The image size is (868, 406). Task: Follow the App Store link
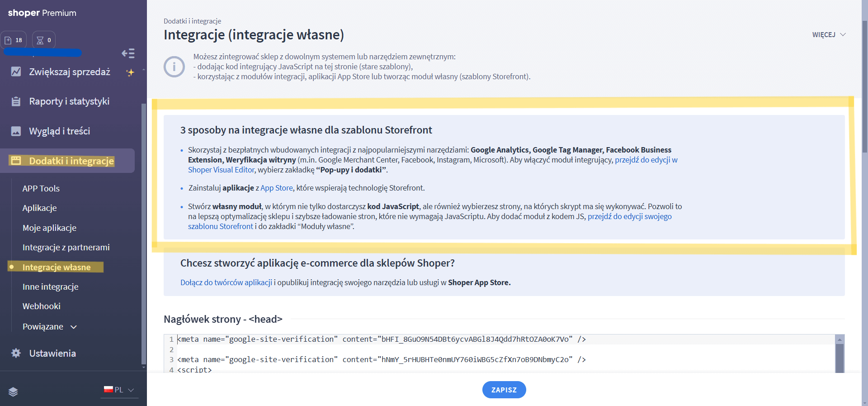277,188
